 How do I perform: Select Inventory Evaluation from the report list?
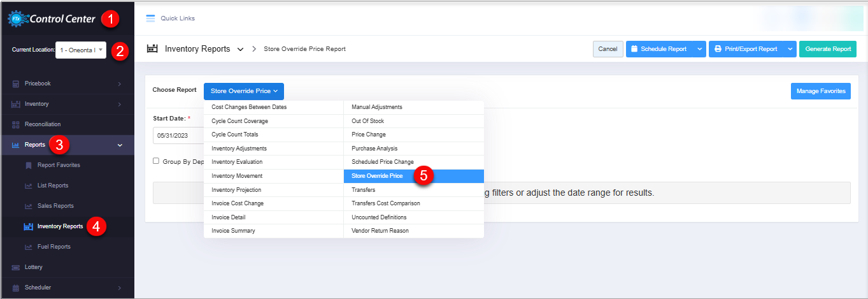(237, 162)
